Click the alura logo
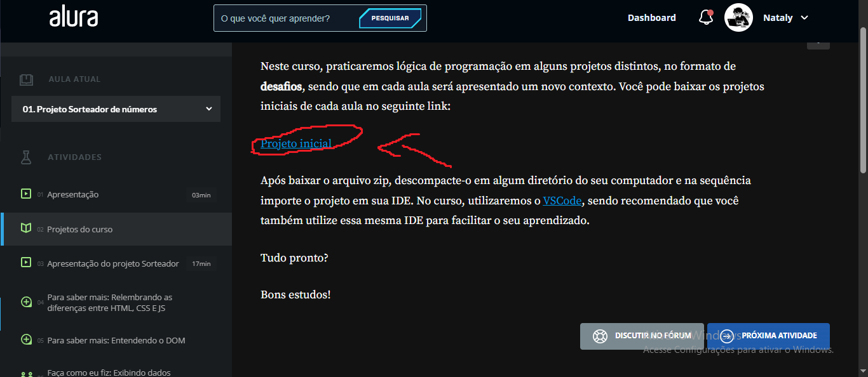This screenshot has height=377, width=868. tap(74, 18)
